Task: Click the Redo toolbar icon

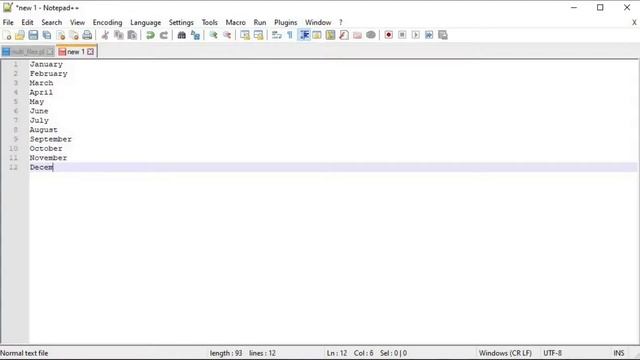Action: [x=164, y=35]
